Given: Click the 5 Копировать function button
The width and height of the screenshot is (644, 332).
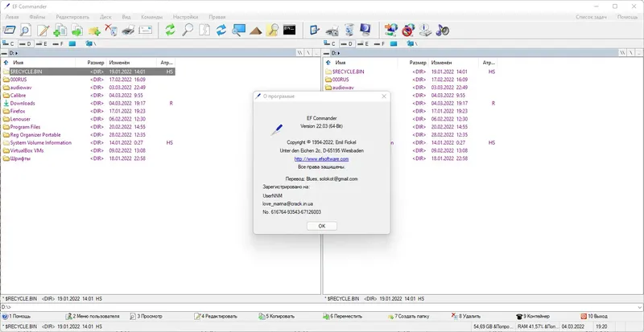Looking at the screenshot, I should (x=277, y=317).
